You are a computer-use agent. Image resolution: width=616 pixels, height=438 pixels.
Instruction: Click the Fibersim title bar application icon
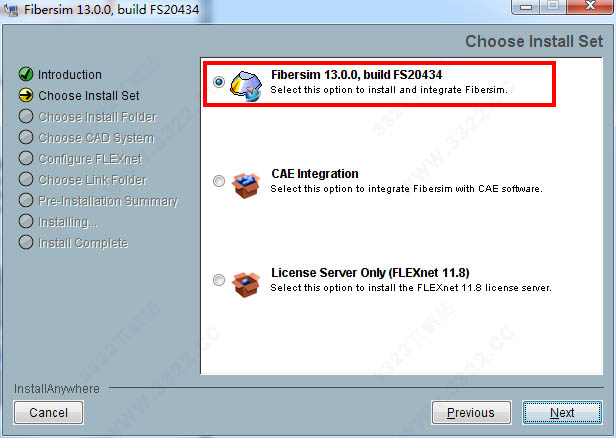tap(11, 9)
